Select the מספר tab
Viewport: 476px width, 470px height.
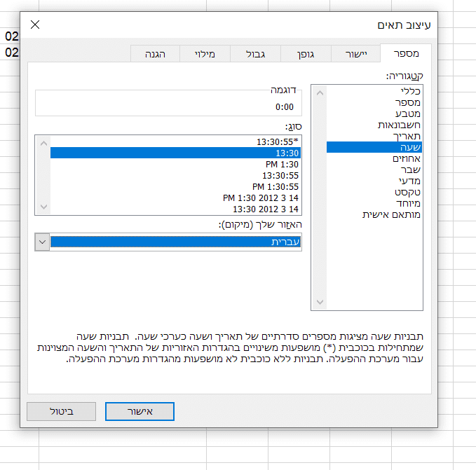pos(406,53)
